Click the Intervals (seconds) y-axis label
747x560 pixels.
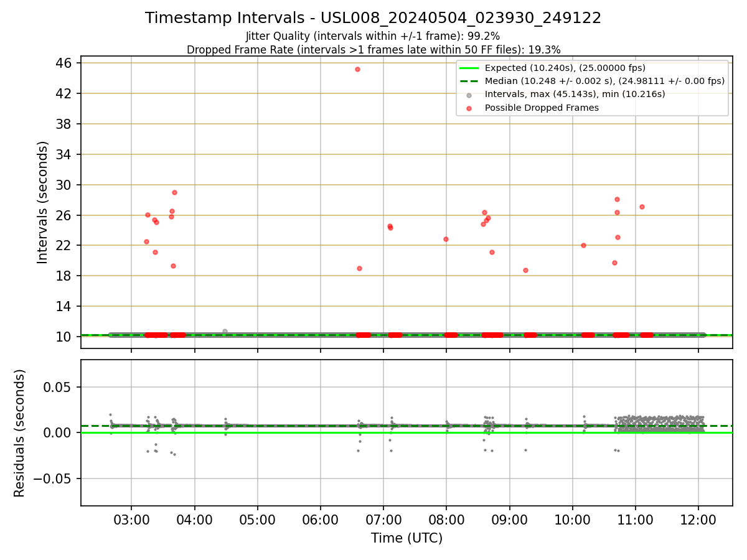tap(42, 202)
